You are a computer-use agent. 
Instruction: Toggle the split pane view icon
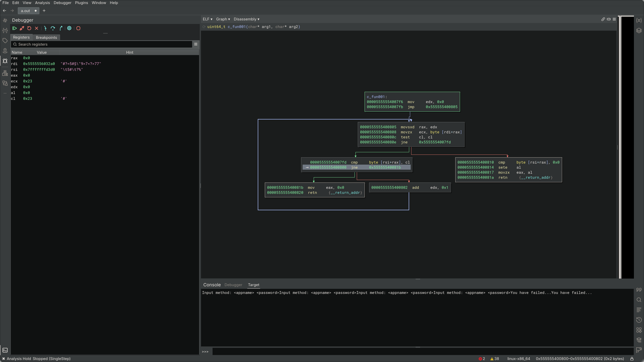point(609,19)
